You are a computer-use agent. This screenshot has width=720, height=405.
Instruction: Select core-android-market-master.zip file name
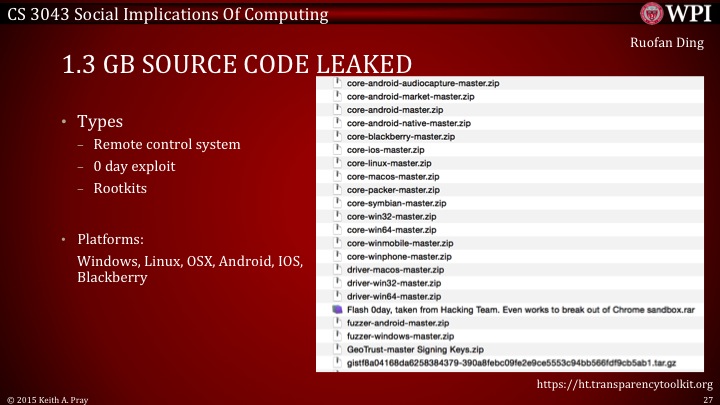(411, 96)
